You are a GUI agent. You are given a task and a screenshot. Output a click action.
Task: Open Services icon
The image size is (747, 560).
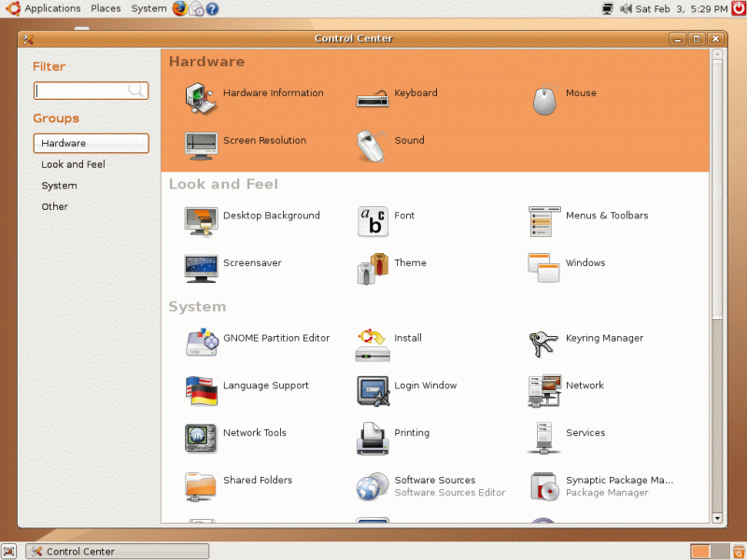point(544,438)
